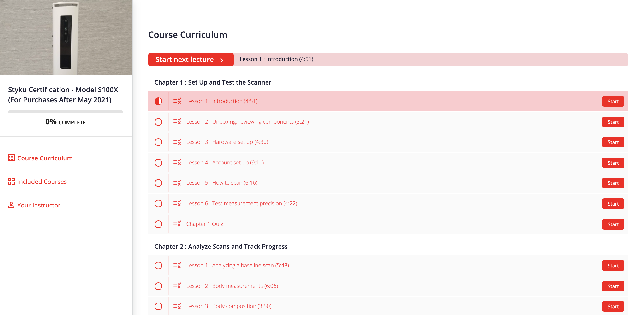The width and height of the screenshot is (644, 315).
Task: Toggle completion circle for Unboxing, reviewing components
Action: (x=158, y=122)
